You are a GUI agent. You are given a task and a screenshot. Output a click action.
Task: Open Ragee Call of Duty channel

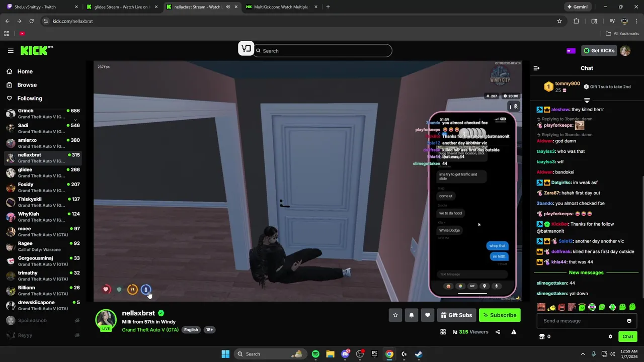click(x=43, y=246)
